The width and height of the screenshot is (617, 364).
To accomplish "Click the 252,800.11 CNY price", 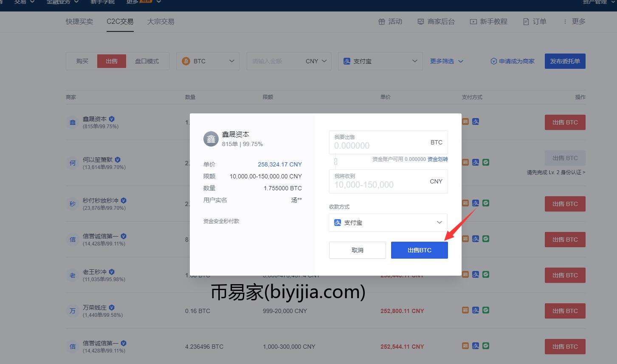I will pyautogui.click(x=402, y=311).
